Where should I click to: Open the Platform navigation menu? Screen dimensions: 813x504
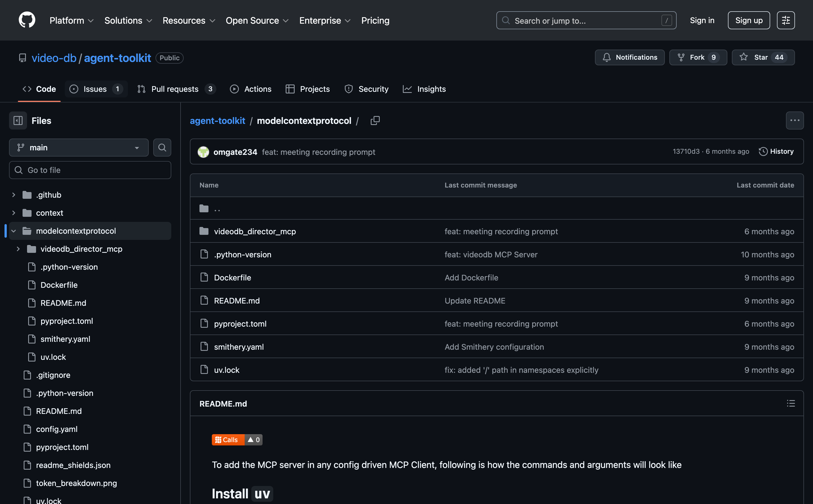point(71,21)
